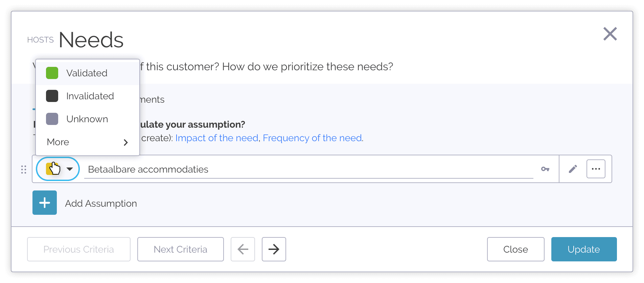Viewport: 644px width, 283px height.
Task: Toggle the status dropdown arrow
Action: [x=70, y=169]
